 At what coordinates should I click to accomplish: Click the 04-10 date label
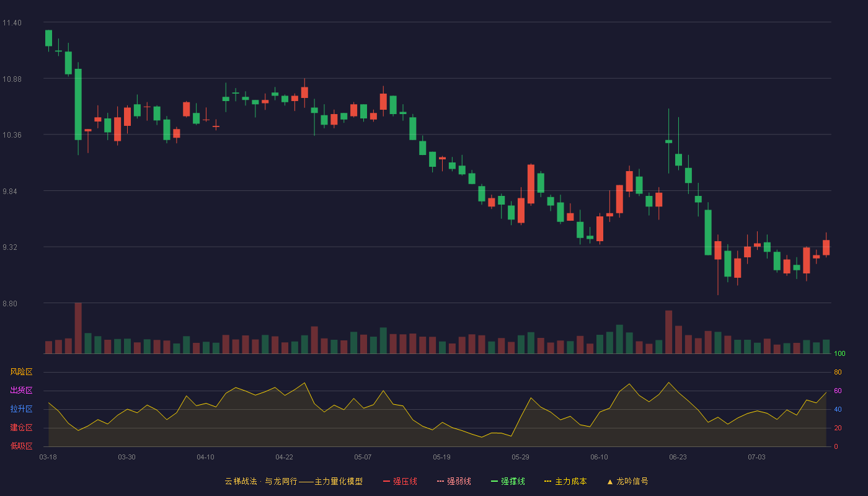click(205, 457)
